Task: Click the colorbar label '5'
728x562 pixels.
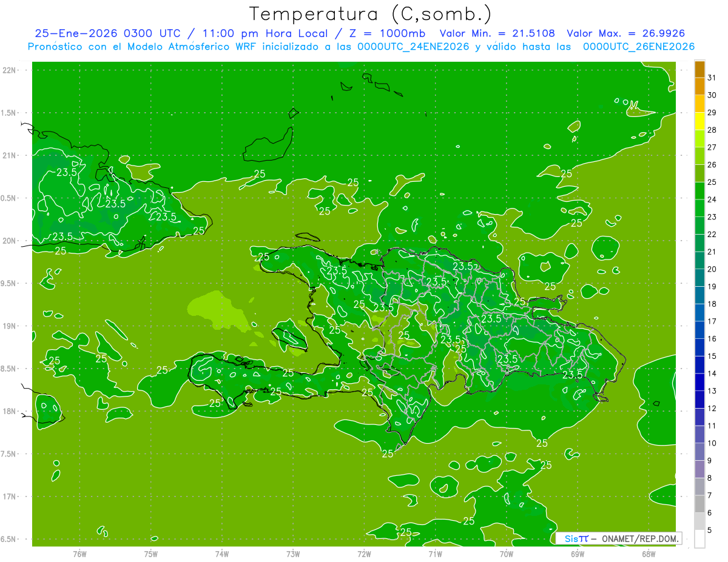Action: point(710,530)
